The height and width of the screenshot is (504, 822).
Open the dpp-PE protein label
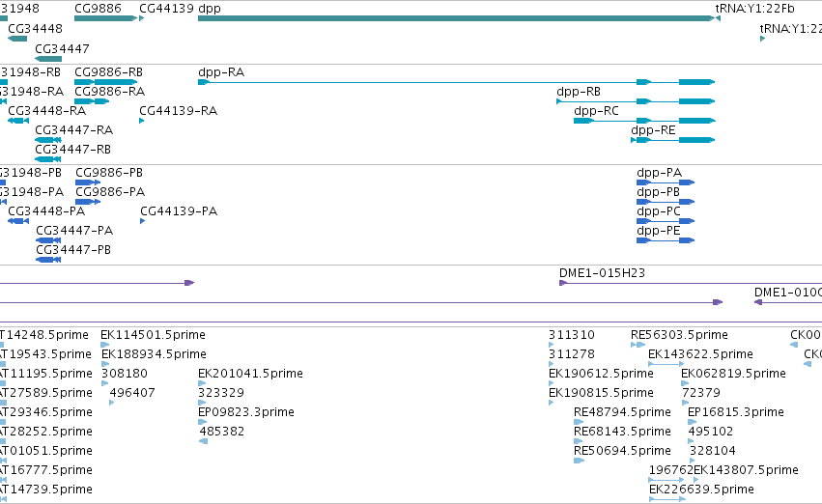point(659,231)
